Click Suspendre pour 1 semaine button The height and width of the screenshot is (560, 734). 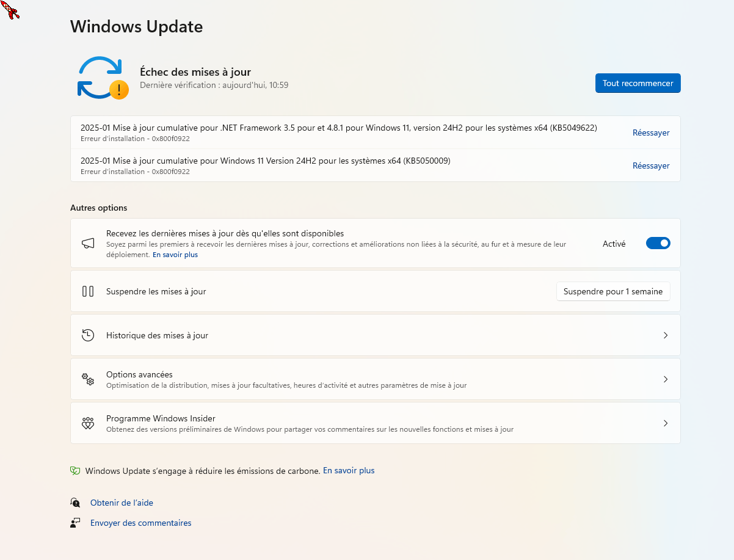pos(613,291)
